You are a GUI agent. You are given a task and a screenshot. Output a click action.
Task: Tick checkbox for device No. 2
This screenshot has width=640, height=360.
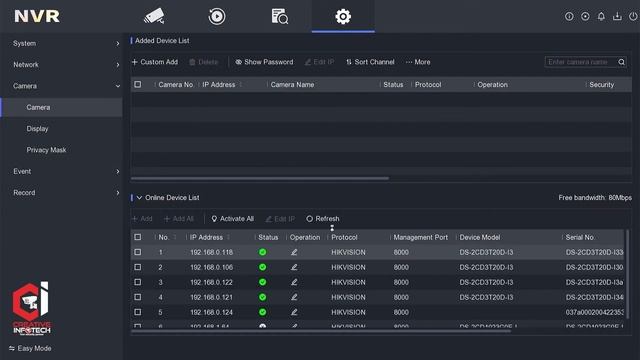(138, 267)
